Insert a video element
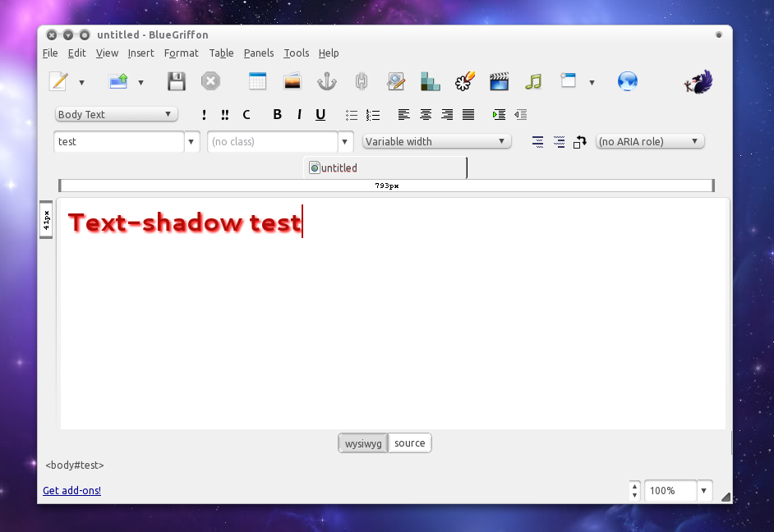 (499, 80)
